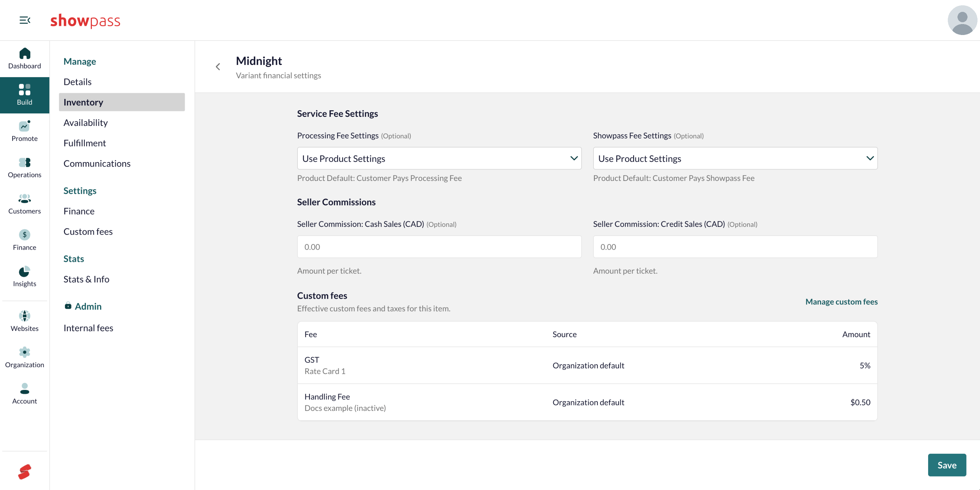Screen dimensions: 980x490
Task: Open Custom fees settings item
Action: tap(88, 232)
